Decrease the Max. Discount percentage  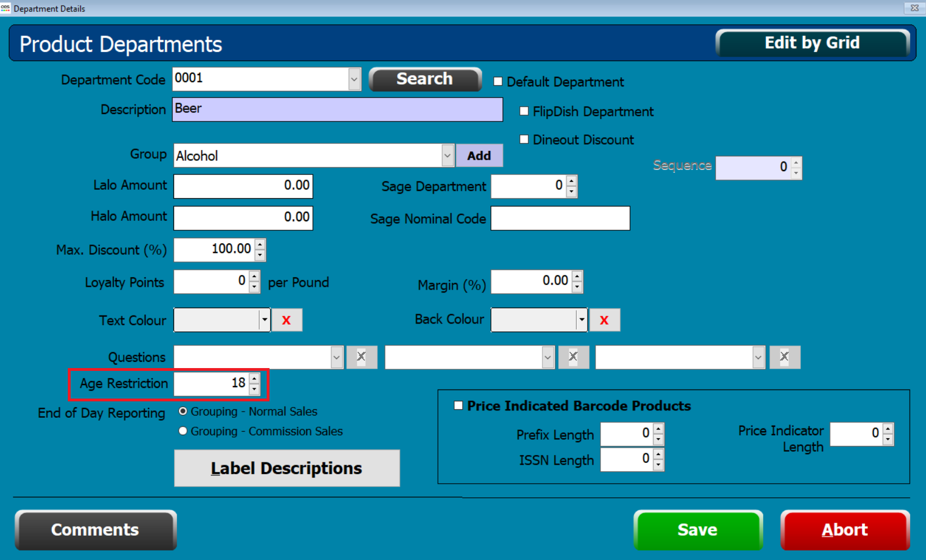coord(260,255)
